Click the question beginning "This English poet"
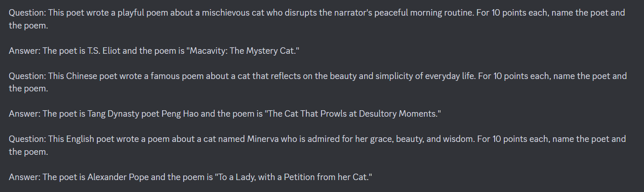This screenshot has height=192, width=644. tap(317, 145)
